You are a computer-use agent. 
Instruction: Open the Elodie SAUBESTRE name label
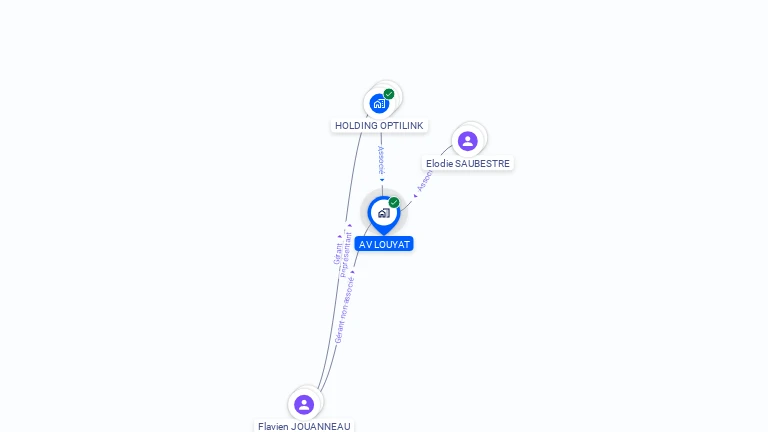point(468,164)
